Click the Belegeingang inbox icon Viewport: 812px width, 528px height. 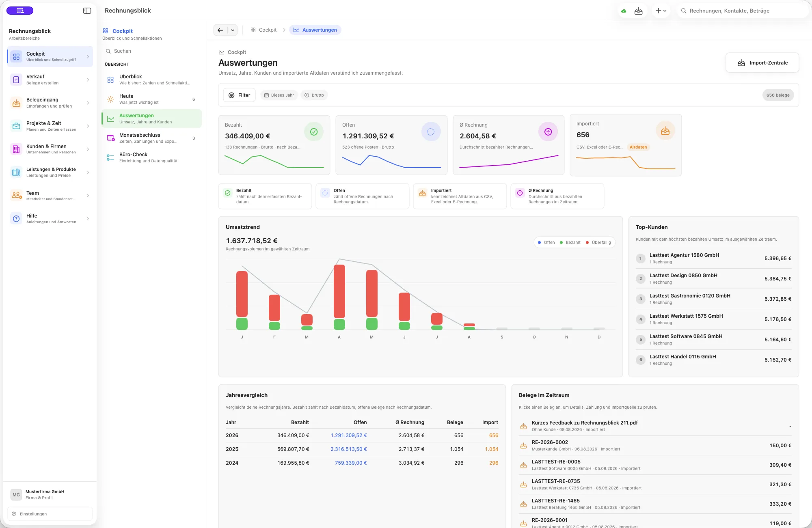(16, 103)
